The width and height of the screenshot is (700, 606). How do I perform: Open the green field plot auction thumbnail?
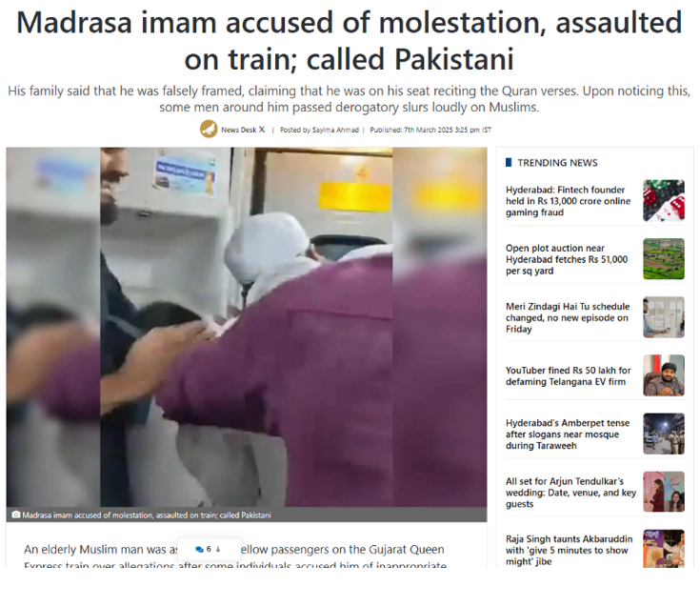(664, 259)
